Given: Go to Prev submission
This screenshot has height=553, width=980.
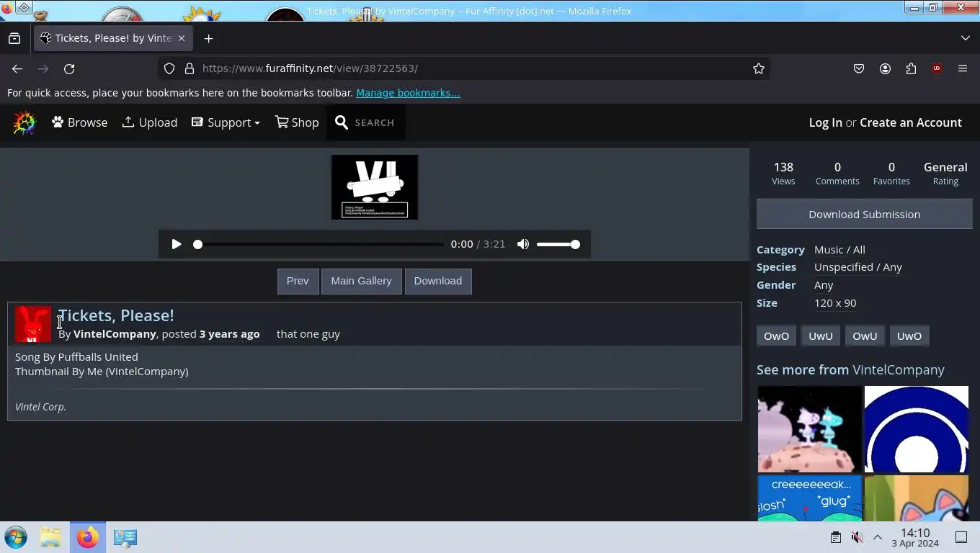Looking at the screenshot, I should [x=298, y=281].
